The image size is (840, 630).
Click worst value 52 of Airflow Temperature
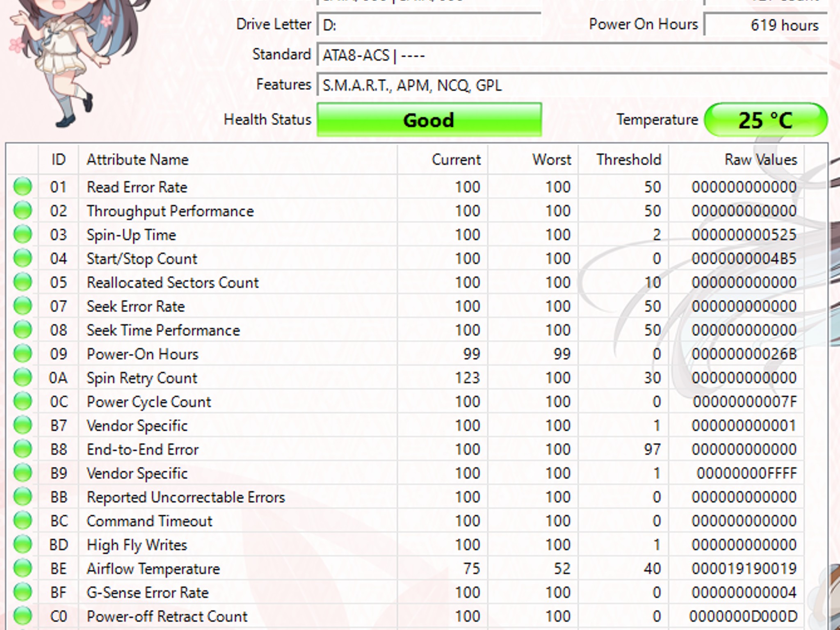click(562, 568)
